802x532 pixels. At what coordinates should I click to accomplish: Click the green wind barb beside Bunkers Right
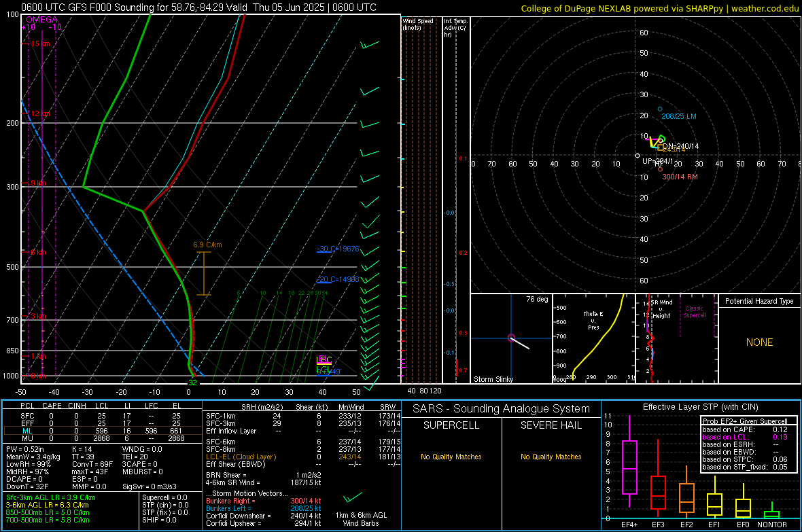353,497
